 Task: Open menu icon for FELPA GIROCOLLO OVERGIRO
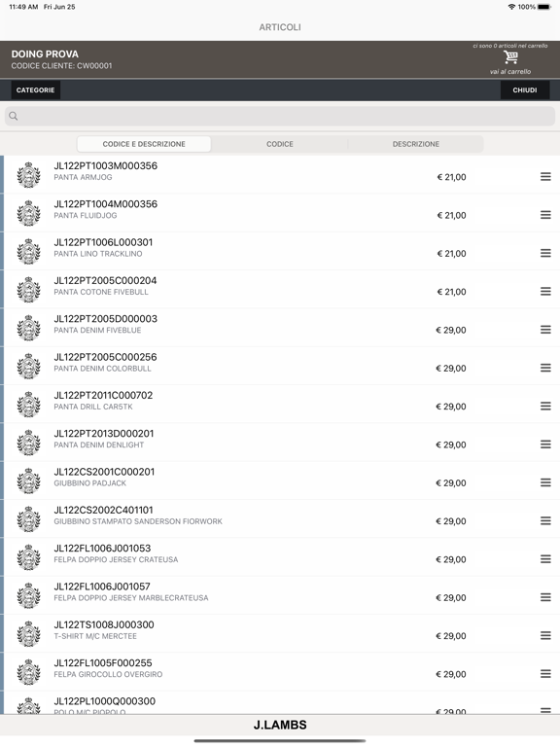[x=545, y=674]
